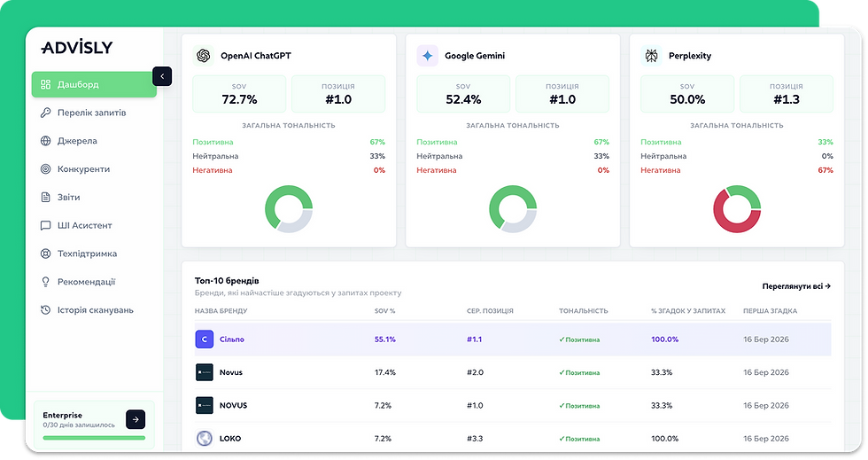Click the Google Gemini star icon
The width and height of the screenshot is (868, 460).
pyautogui.click(x=427, y=56)
